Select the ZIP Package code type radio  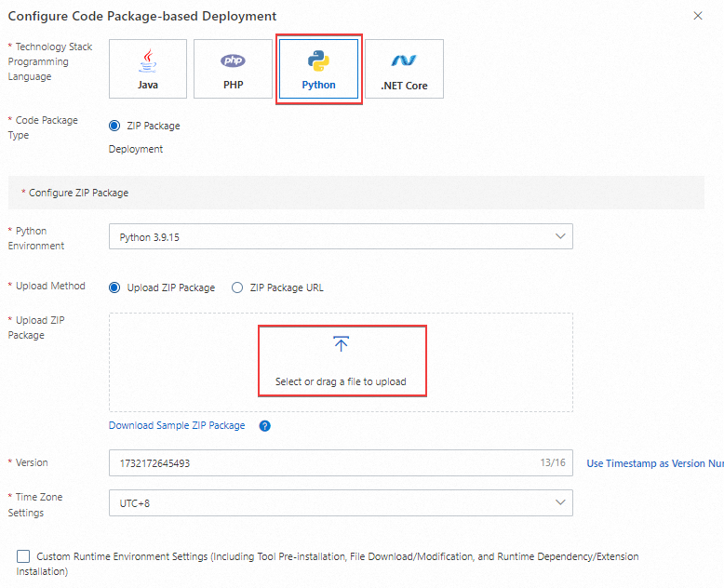[114, 126]
